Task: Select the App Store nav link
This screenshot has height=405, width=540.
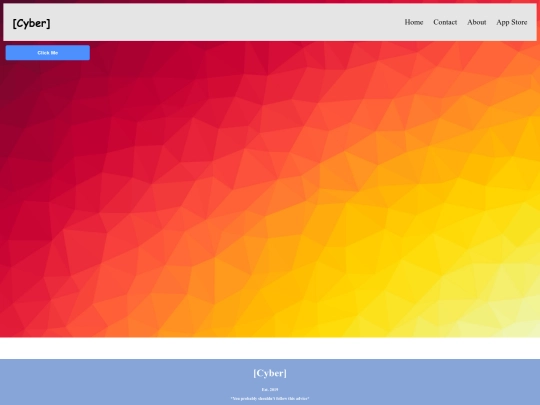Action: (511, 22)
